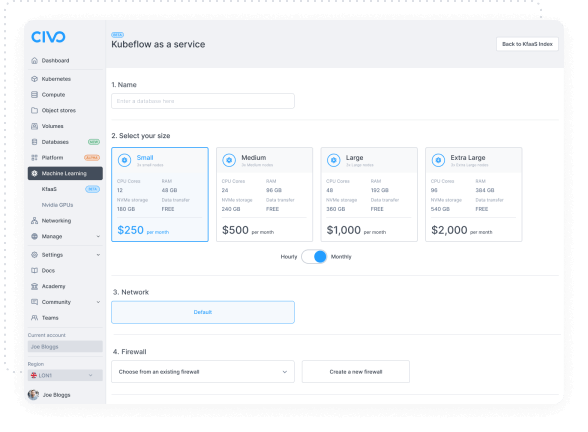The width and height of the screenshot is (588, 432).
Task: Click the 4. Firewall heading
Action: tap(130, 351)
